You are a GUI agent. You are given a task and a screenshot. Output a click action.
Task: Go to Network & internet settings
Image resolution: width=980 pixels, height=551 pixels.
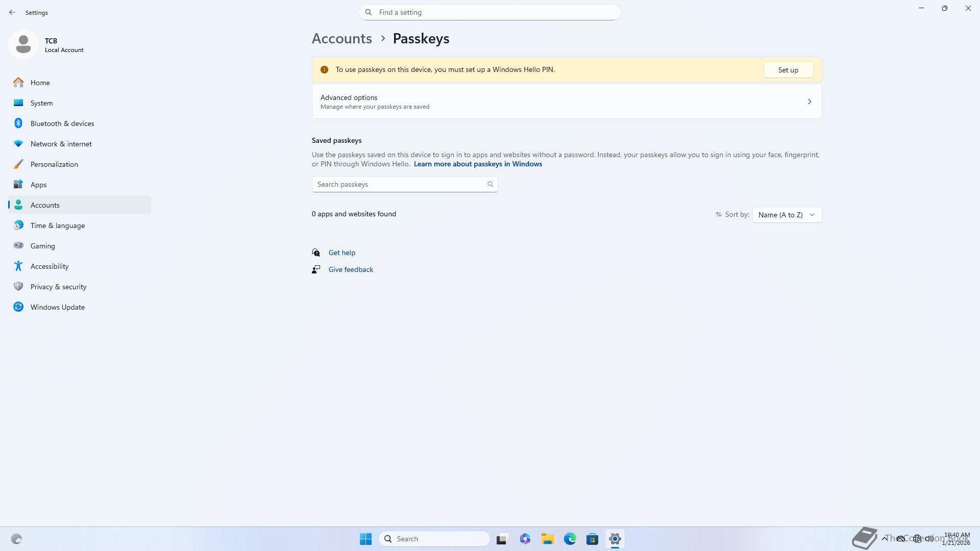point(61,144)
